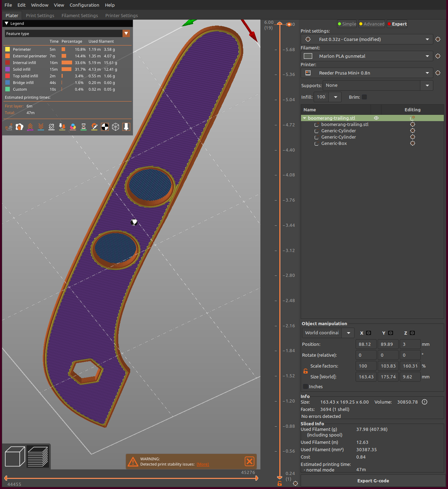Open the Infill percentage dropdown
Image resolution: width=448 pixels, height=489 pixels.
coord(335,97)
